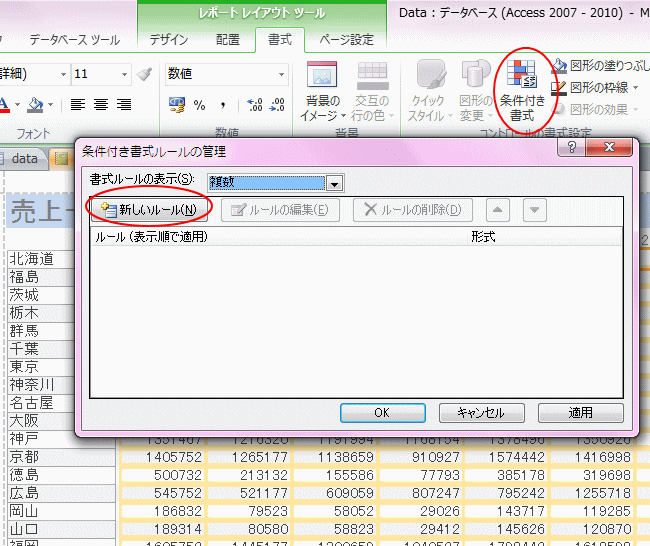Click the dialog help question mark
This screenshot has width=650, height=546.
point(572,147)
